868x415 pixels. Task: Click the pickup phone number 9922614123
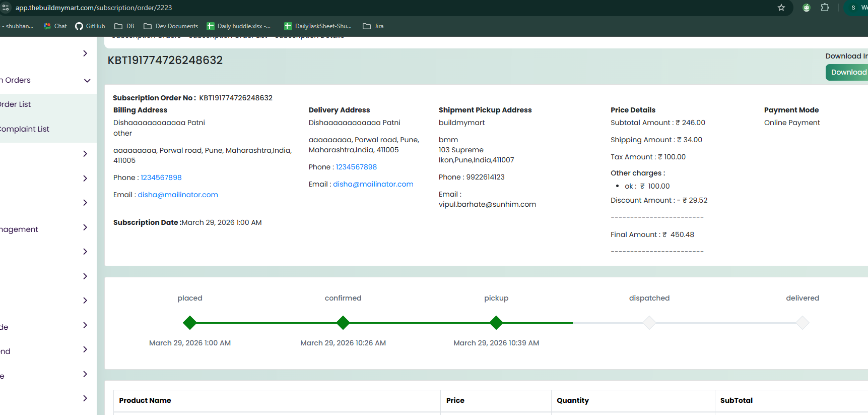[x=485, y=177]
